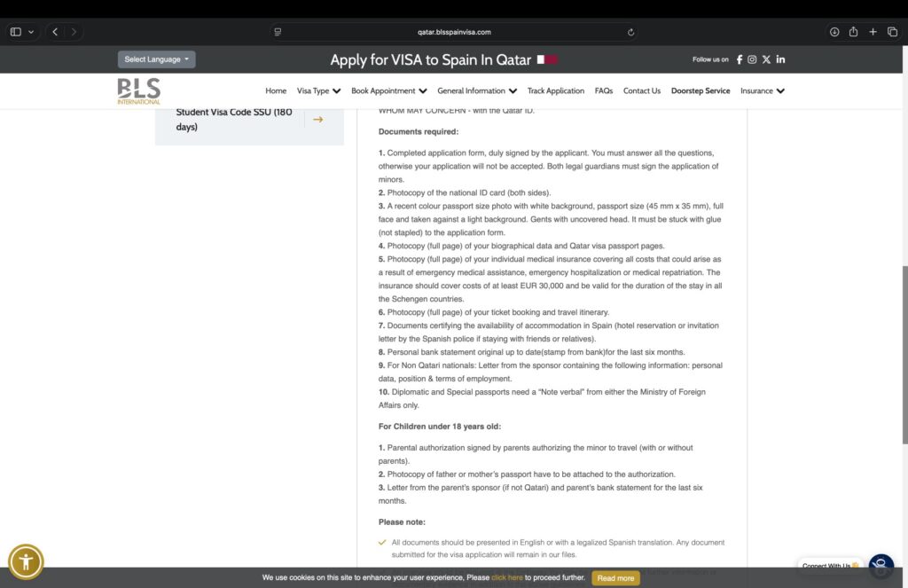Click the BLS International logo
Screen dimensions: 908x588
point(139,91)
